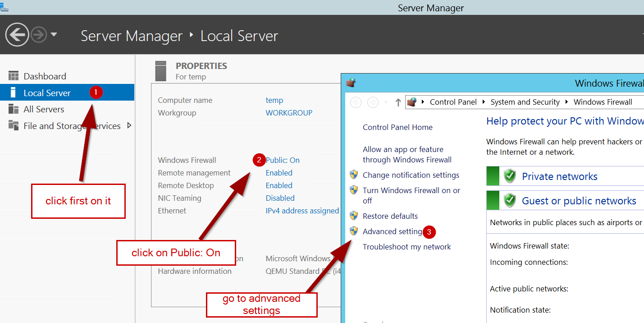Click the Local Server icon in sidebar

point(14,92)
